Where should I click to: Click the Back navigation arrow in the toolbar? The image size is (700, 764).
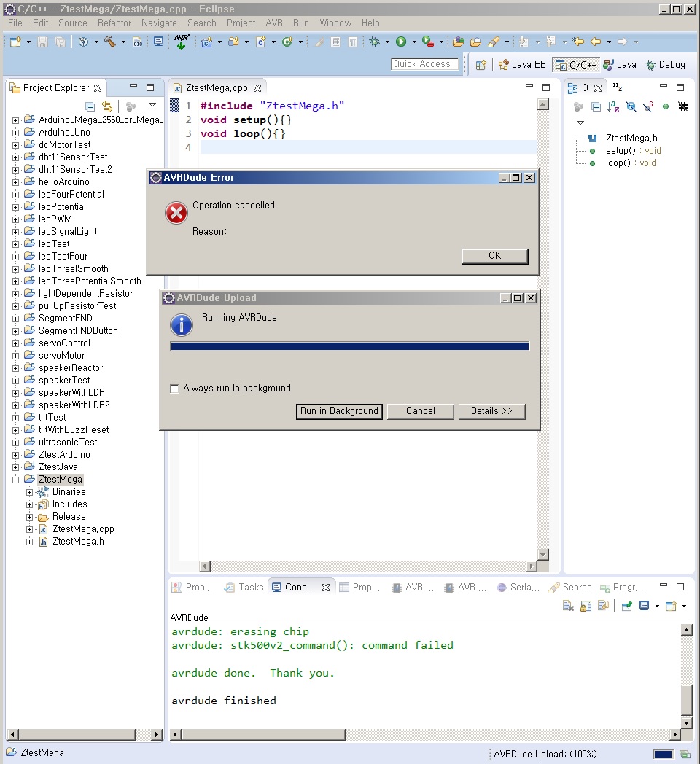(x=596, y=42)
